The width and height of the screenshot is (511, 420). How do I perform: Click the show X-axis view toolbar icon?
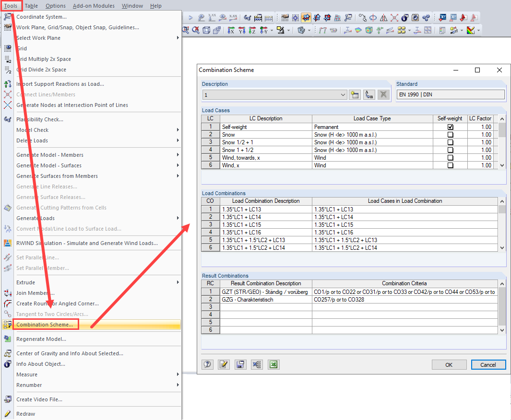(231, 30)
